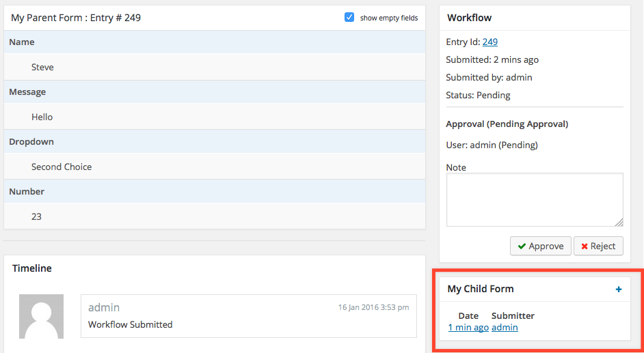Click the Workflow Submitted timeline note
Image resolution: width=644 pixels, height=353 pixels.
click(x=130, y=325)
